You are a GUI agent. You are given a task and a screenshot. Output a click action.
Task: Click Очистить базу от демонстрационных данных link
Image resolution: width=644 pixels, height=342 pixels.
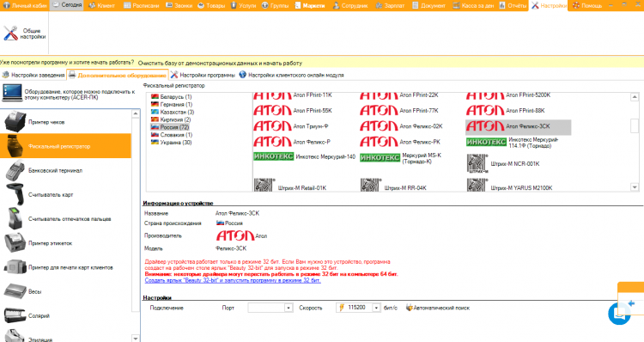coord(220,63)
